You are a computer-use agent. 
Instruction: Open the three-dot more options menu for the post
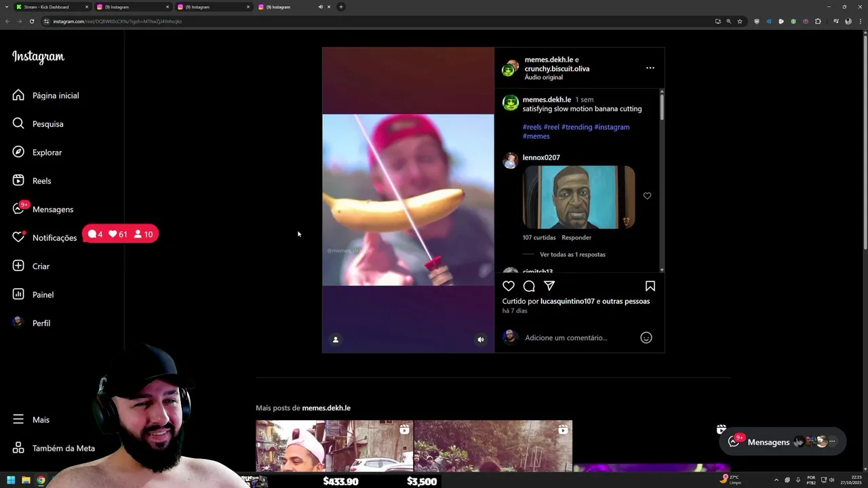tap(650, 68)
